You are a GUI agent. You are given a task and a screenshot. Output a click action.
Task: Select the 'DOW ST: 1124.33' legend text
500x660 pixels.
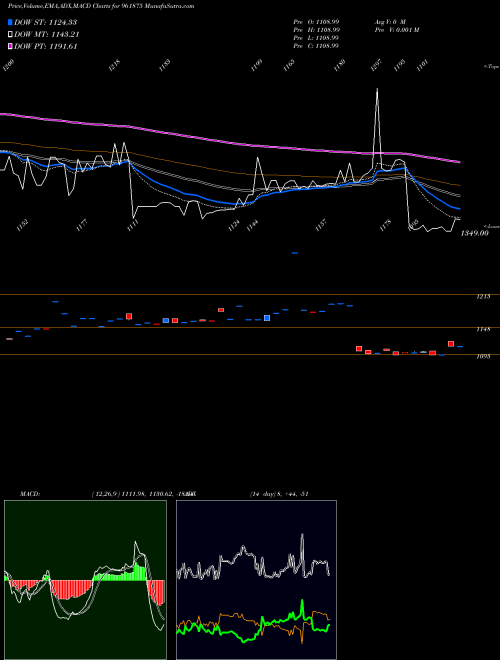tap(45, 22)
